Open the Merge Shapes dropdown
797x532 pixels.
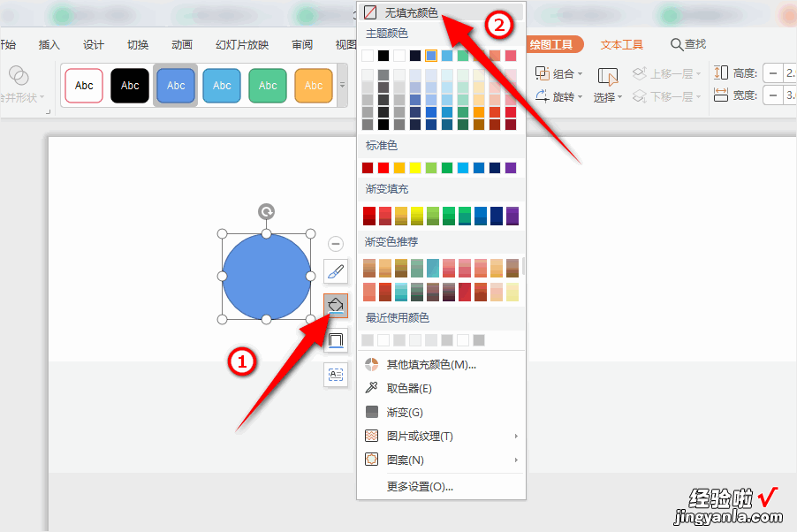[22, 97]
